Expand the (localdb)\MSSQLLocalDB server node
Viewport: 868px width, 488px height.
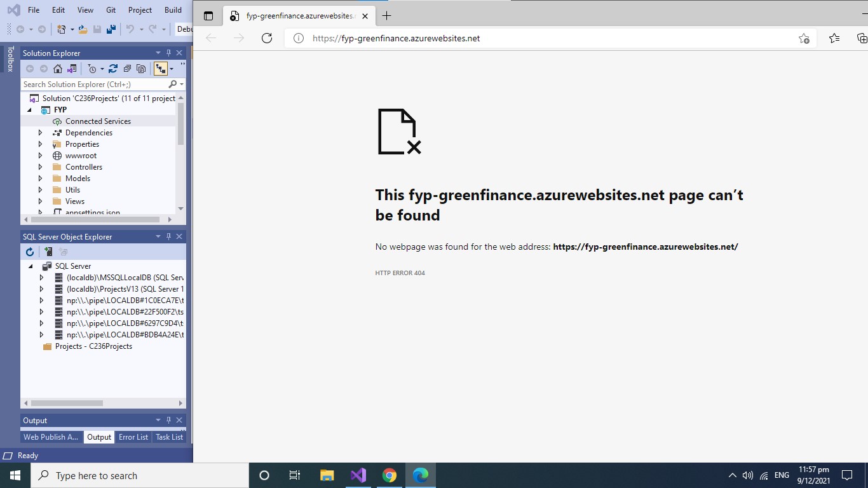(40, 277)
